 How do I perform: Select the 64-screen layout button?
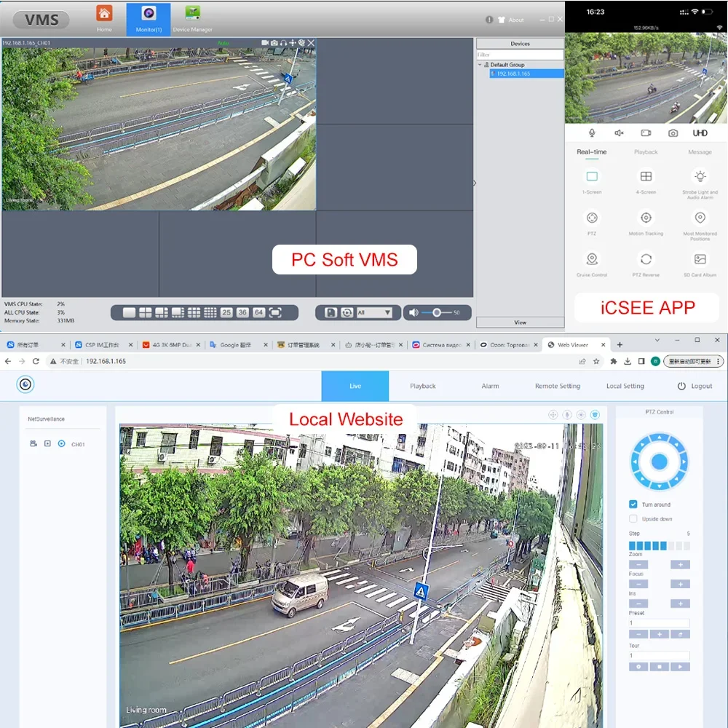coord(258,312)
